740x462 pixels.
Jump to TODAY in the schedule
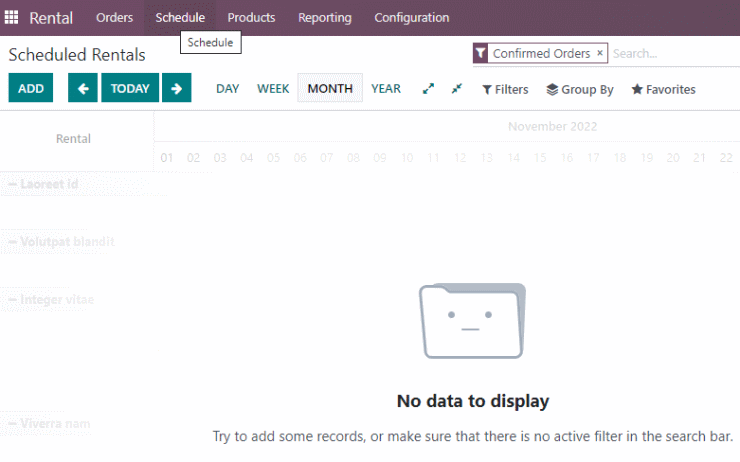point(130,88)
